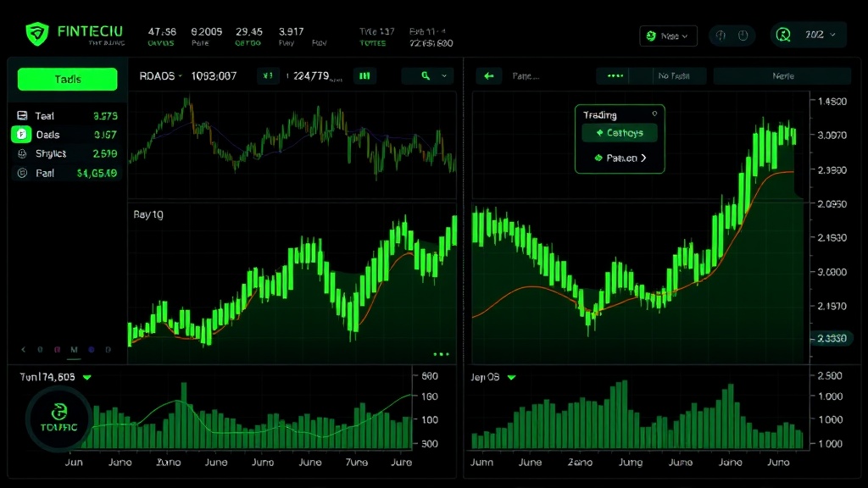Click the Teal value 3.575
This screenshot has height=488, width=868.
[105, 115]
